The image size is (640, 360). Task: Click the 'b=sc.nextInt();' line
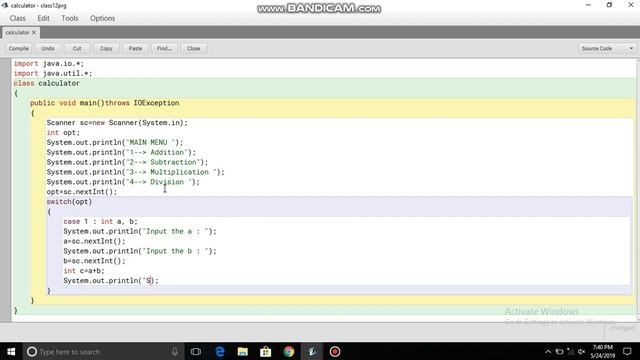[x=94, y=261]
